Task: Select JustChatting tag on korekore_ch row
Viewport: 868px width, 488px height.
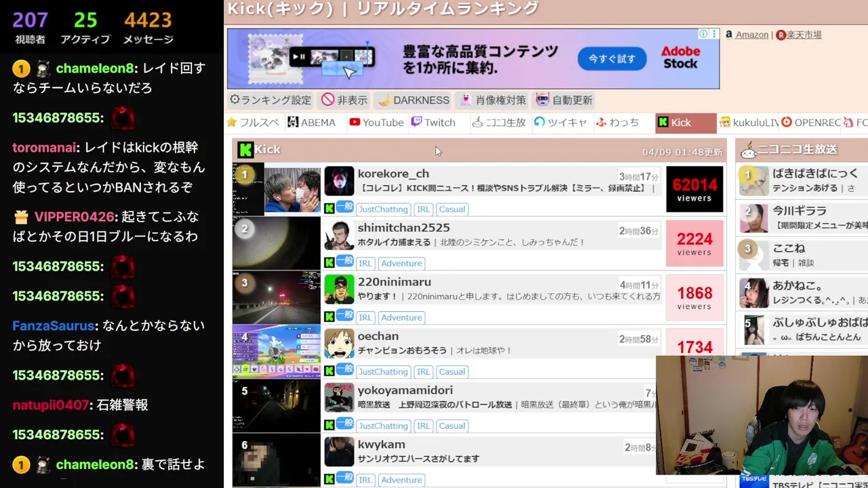Action: click(x=383, y=209)
